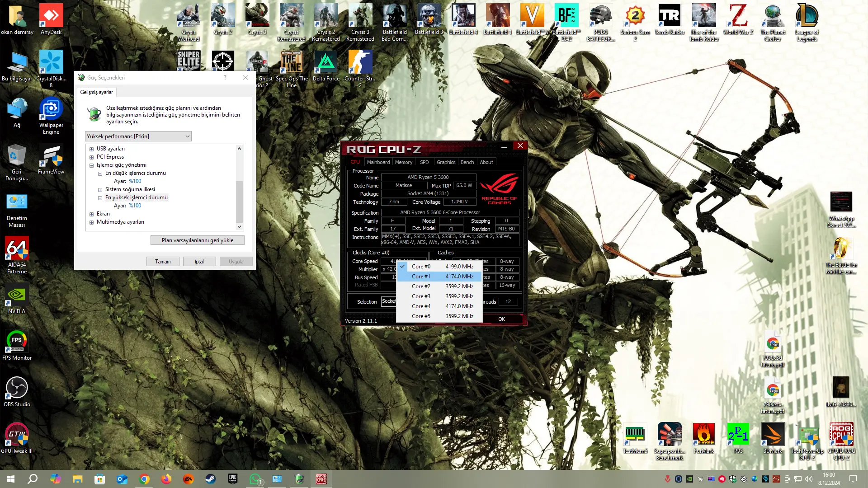Open the About tab in CPU-Z

pos(486,162)
